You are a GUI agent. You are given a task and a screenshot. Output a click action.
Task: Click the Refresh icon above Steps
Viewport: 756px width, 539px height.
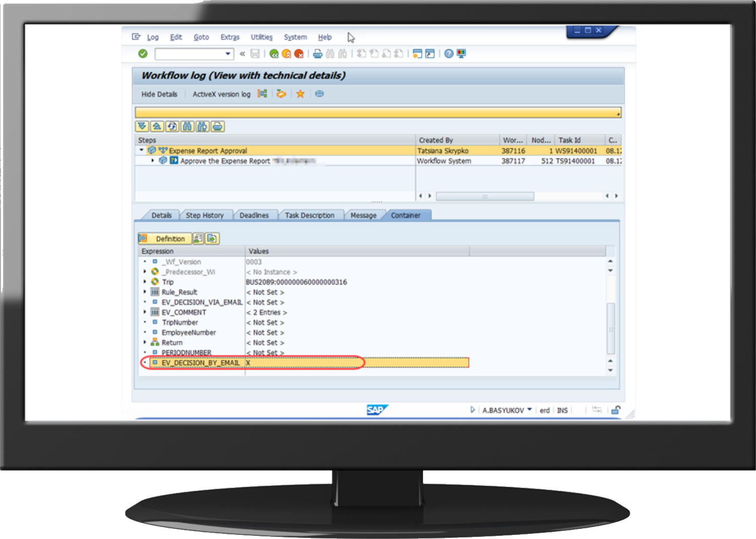tap(172, 126)
